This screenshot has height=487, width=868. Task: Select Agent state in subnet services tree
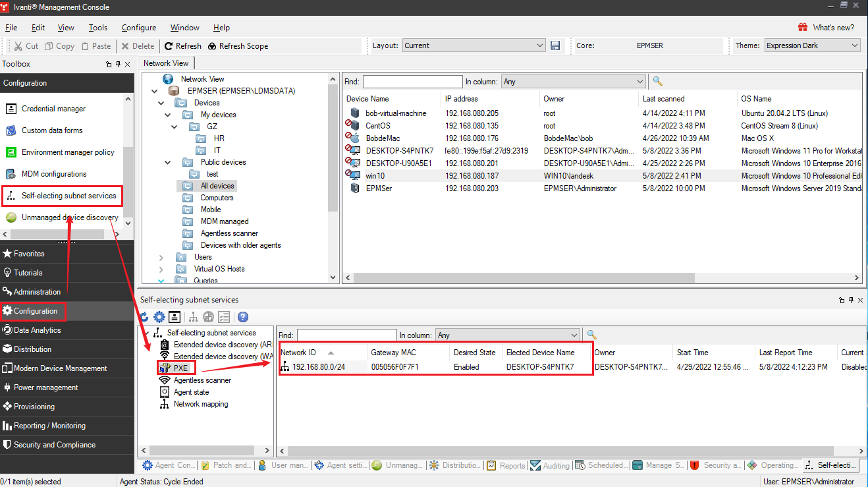coord(192,392)
